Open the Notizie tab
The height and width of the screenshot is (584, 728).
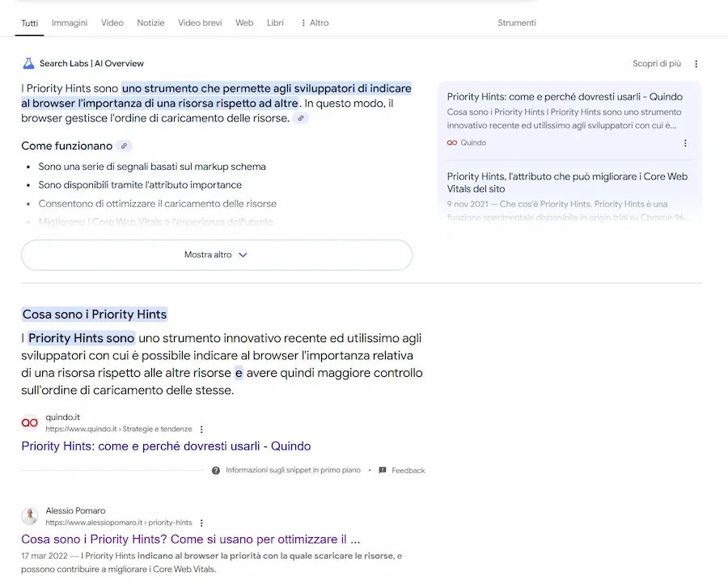click(150, 23)
